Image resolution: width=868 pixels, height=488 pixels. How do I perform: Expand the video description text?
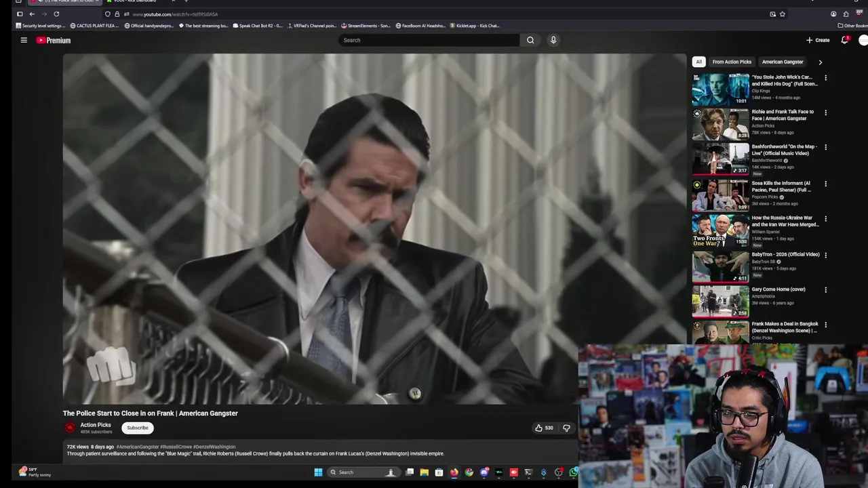255,453
